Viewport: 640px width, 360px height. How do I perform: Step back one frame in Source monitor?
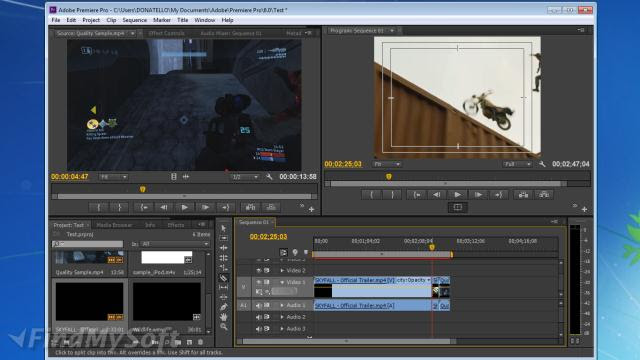point(164,207)
